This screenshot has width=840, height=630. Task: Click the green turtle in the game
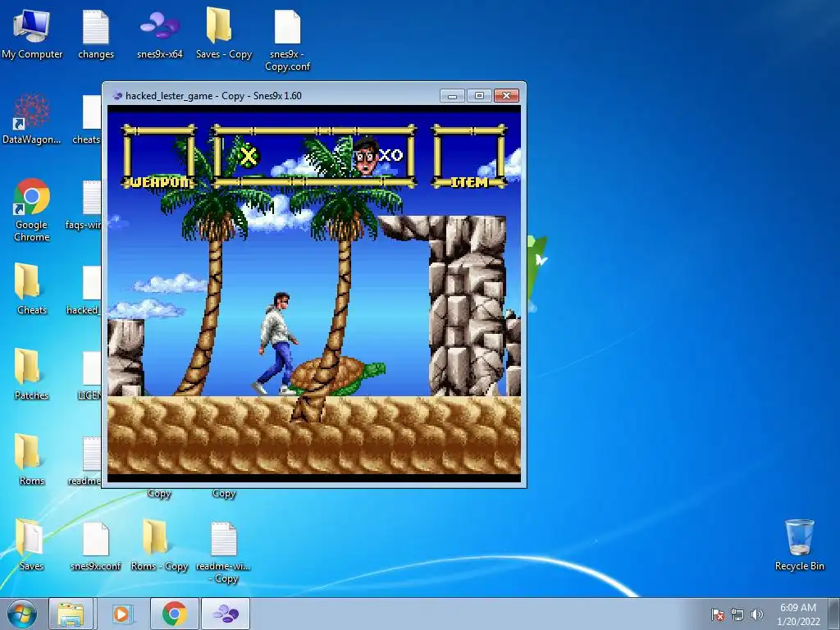pos(337,376)
